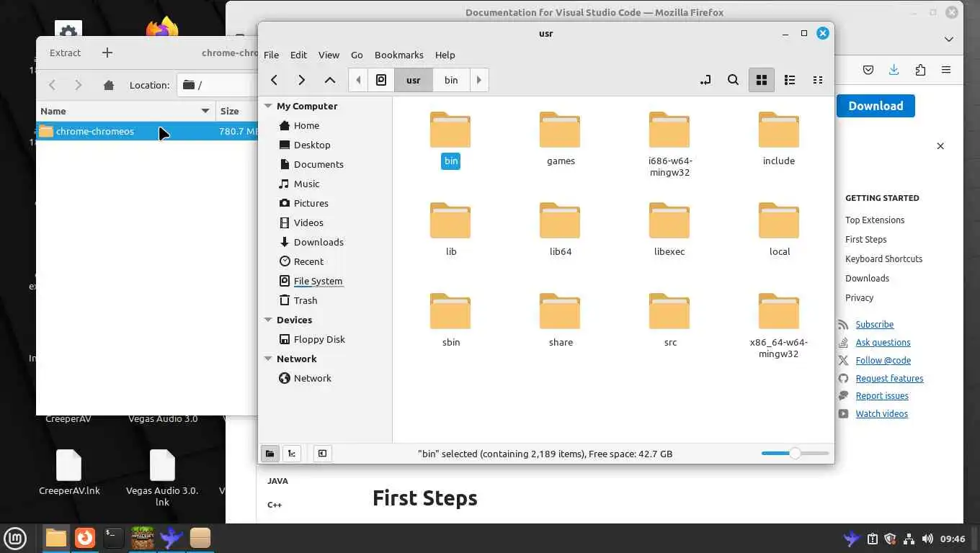Toggle the location entry icon
Viewport: 980px width, 553px height.
click(x=705, y=80)
